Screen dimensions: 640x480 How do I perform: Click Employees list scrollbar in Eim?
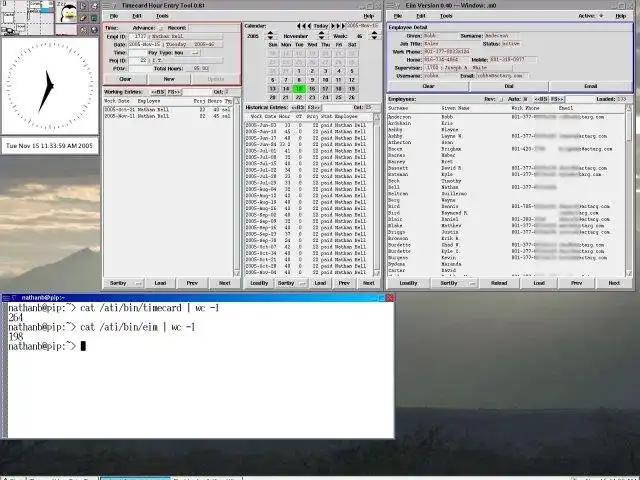click(x=629, y=190)
